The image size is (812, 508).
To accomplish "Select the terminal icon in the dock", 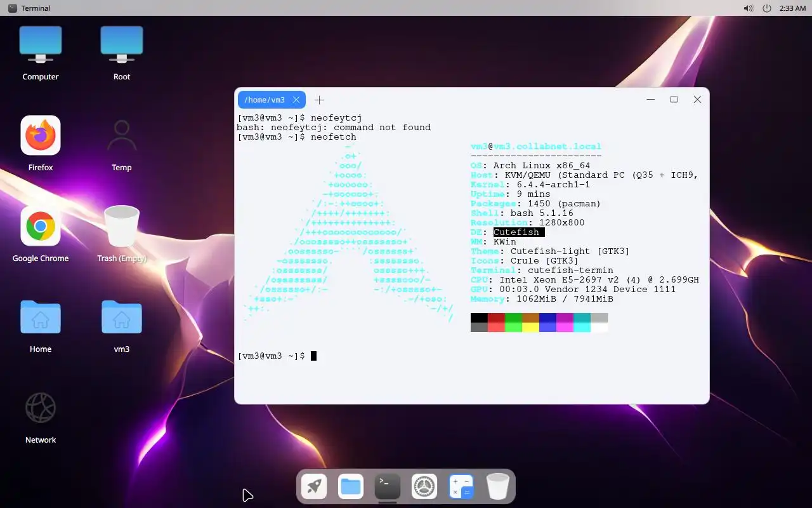I will 388,487.
